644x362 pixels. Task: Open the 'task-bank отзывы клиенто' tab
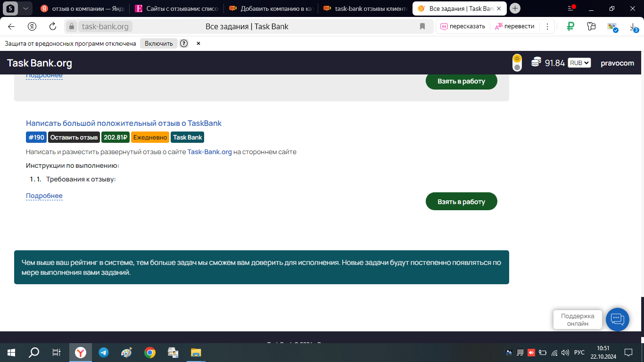[365, 8]
